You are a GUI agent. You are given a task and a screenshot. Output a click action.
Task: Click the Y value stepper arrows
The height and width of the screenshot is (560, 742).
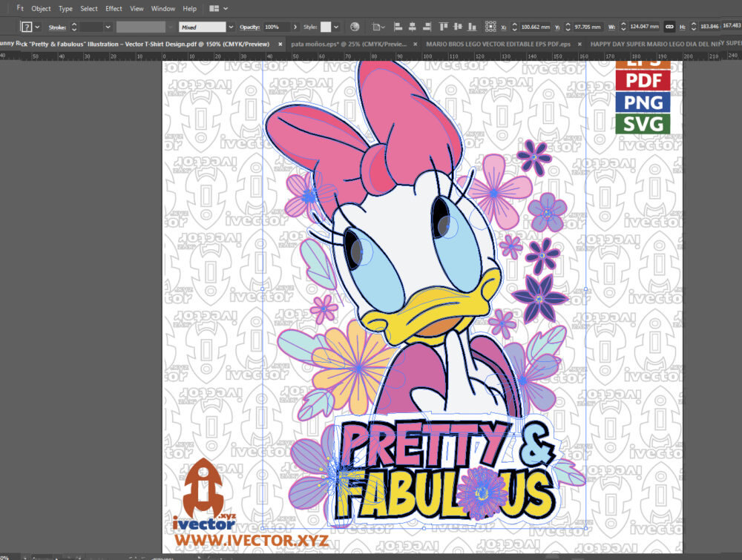point(568,27)
